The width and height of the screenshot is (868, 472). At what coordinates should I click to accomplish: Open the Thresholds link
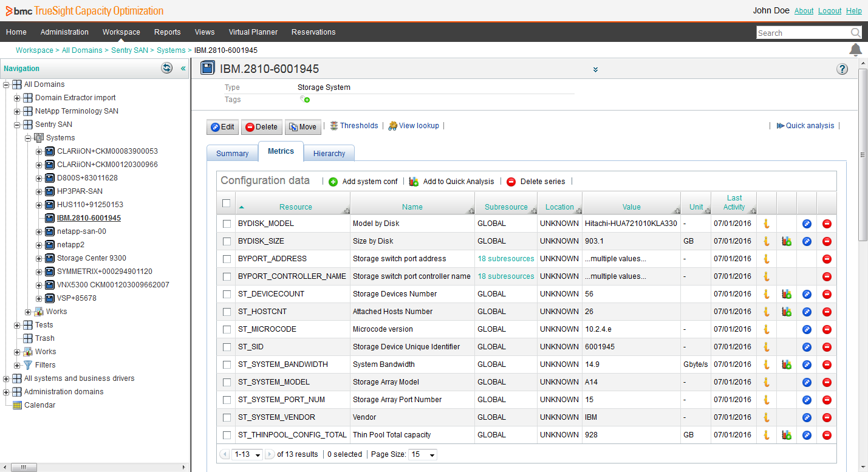[354, 126]
